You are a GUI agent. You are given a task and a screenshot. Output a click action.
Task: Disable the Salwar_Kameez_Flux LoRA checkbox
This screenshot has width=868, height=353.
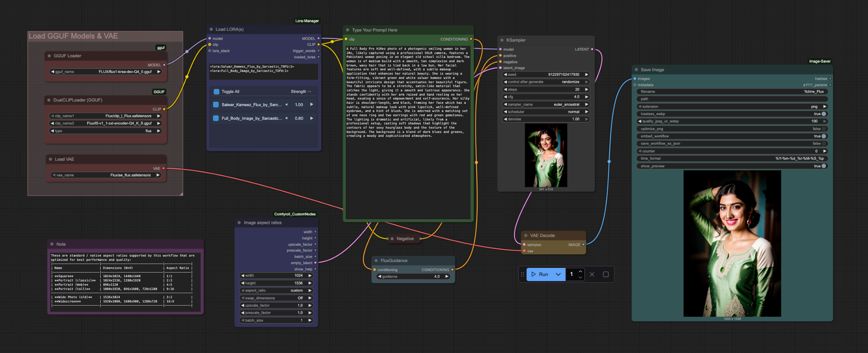[x=216, y=105]
